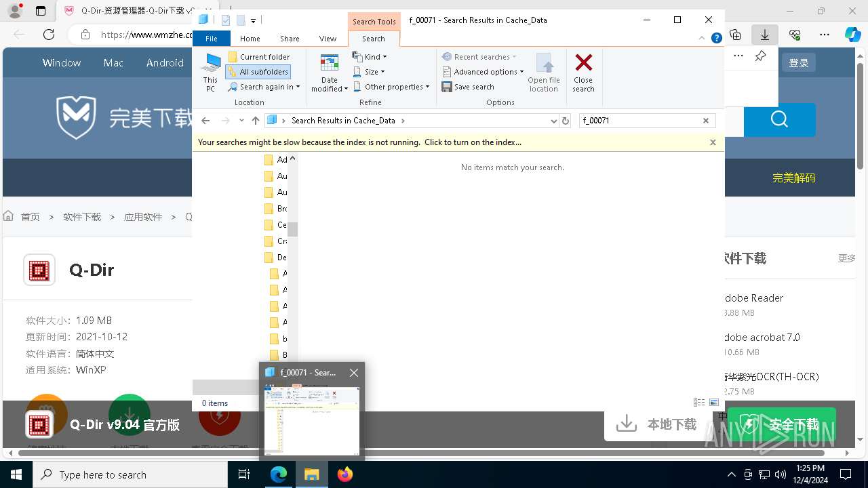Click the red Close search button
This screenshot has height=488, width=868.
tap(583, 73)
